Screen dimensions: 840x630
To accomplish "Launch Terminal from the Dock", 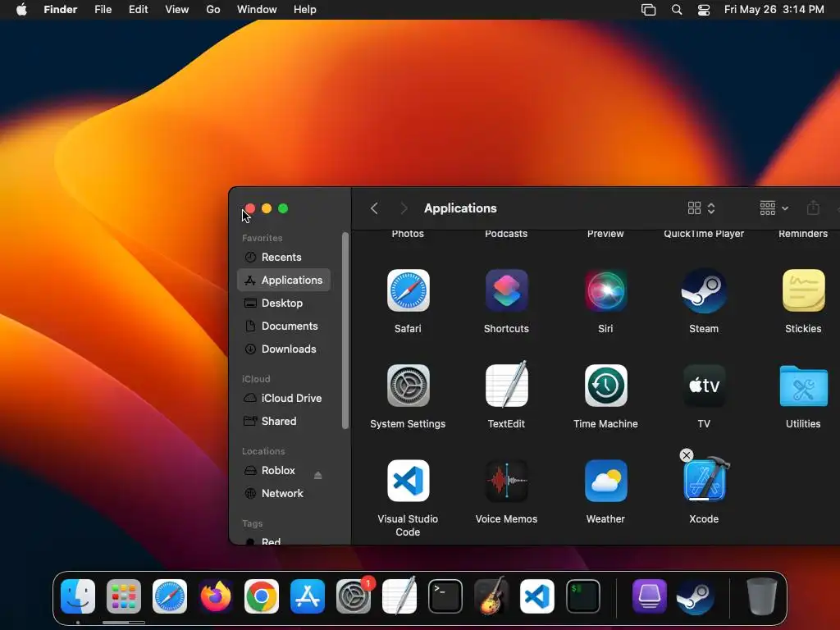I will 445,596.
